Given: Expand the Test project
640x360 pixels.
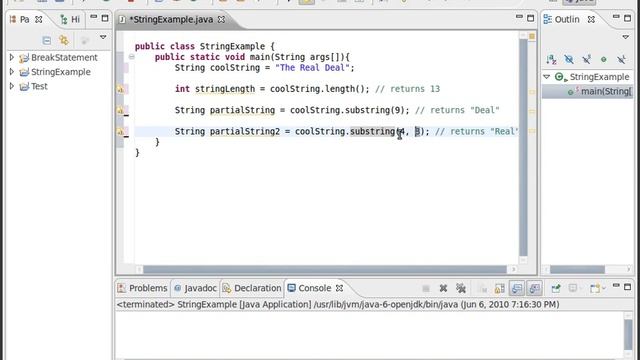Looking at the screenshot, I should coord(12,86).
